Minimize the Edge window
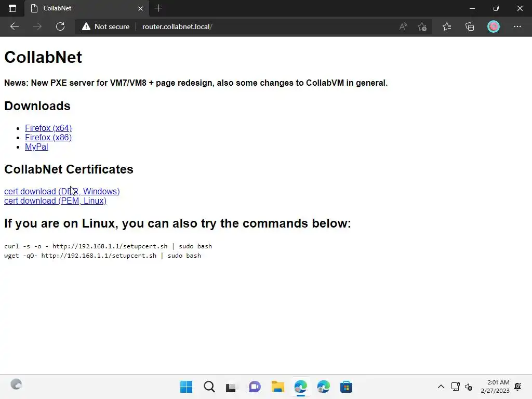Viewport: 532px width, 399px height. click(472, 8)
